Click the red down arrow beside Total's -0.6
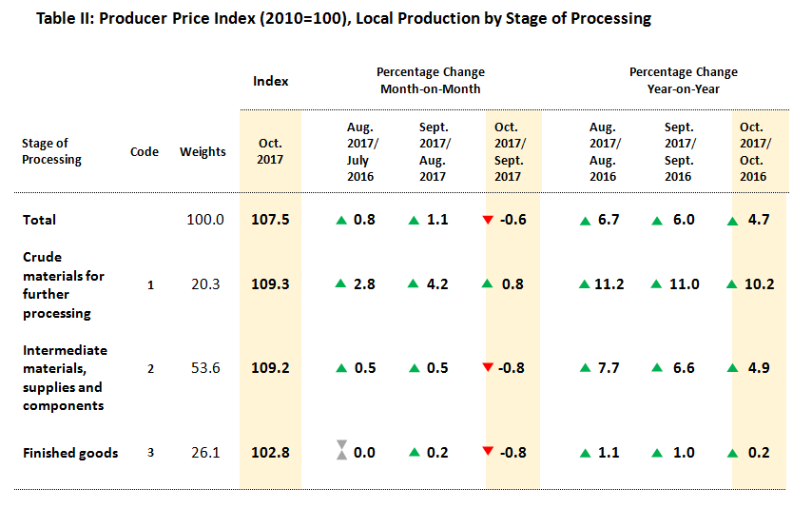The width and height of the screenshot is (812, 508). click(488, 221)
